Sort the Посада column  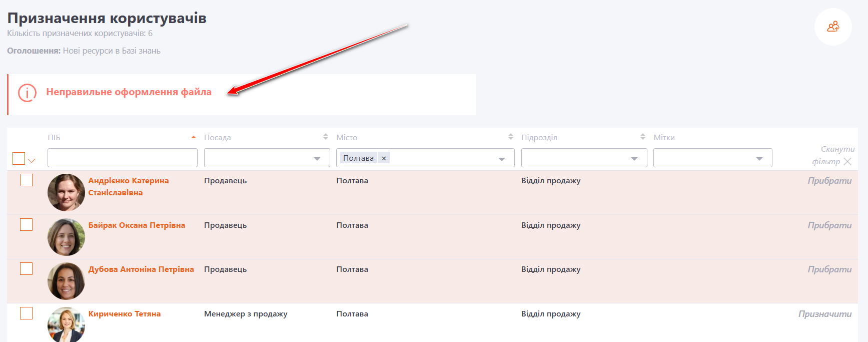coord(325,137)
